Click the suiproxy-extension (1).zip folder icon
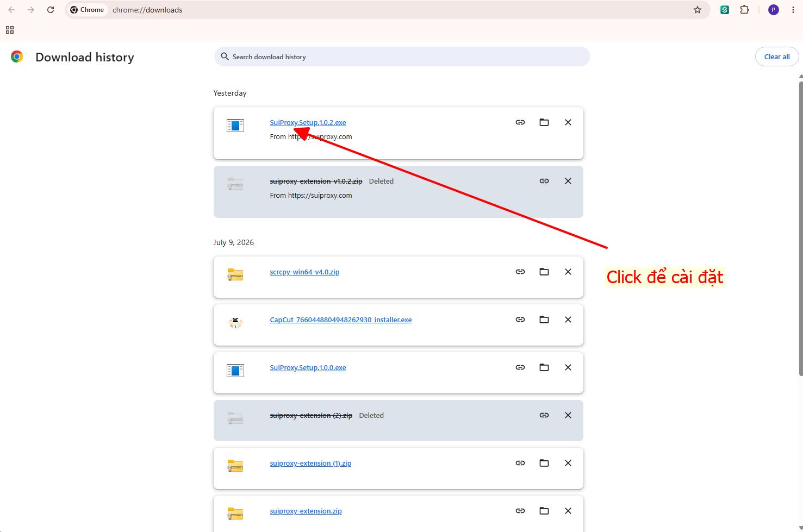Screen dimensions: 803x532 (235, 466)
